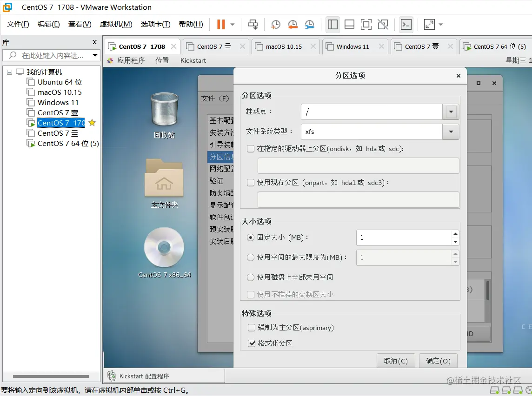Expand library search dropdown arrow
Image resolution: width=532 pixels, height=396 pixels.
point(95,55)
